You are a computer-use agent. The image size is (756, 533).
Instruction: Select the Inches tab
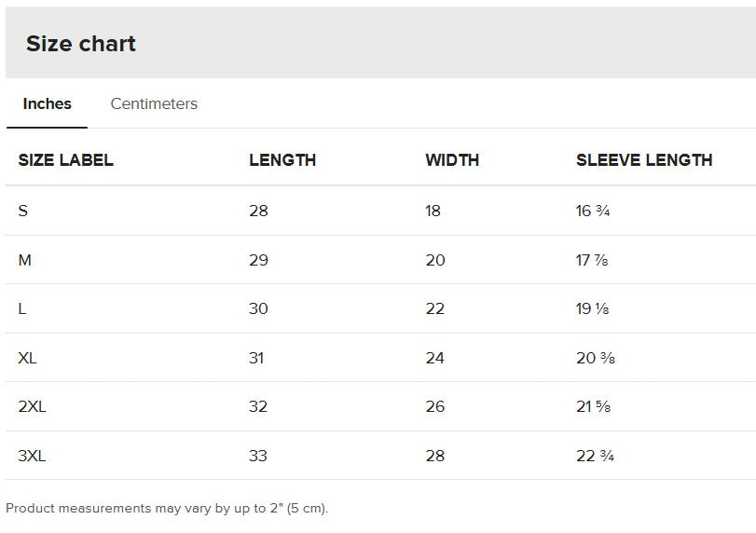[47, 103]
